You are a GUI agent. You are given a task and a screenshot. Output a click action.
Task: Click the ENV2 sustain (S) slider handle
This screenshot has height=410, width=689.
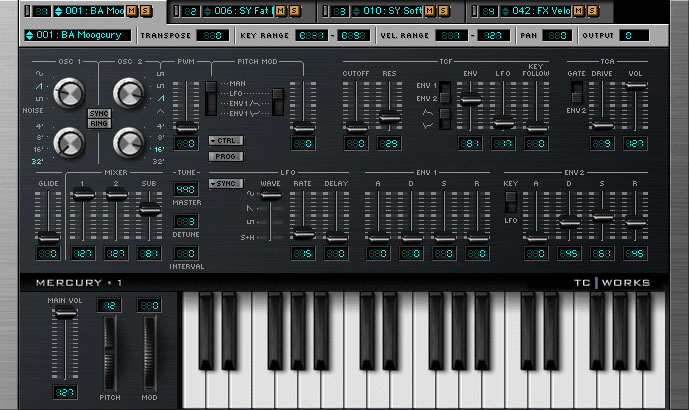pos(602,217)
